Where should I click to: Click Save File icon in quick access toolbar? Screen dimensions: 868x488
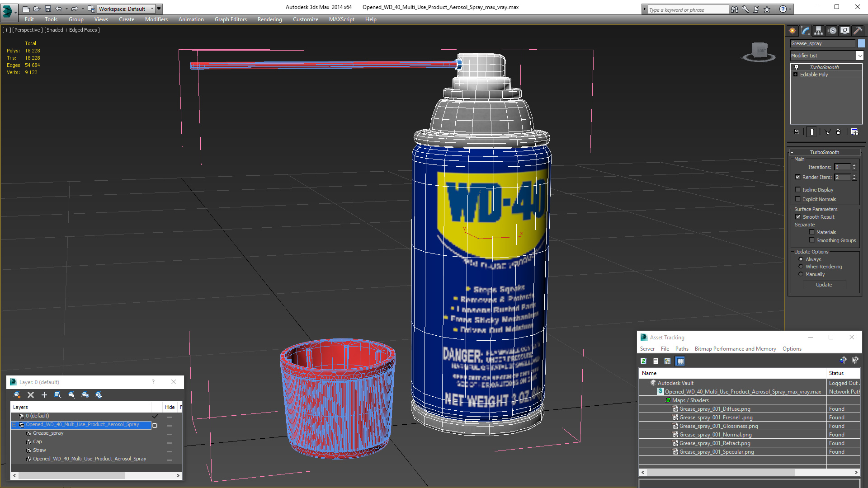point(48,9)
